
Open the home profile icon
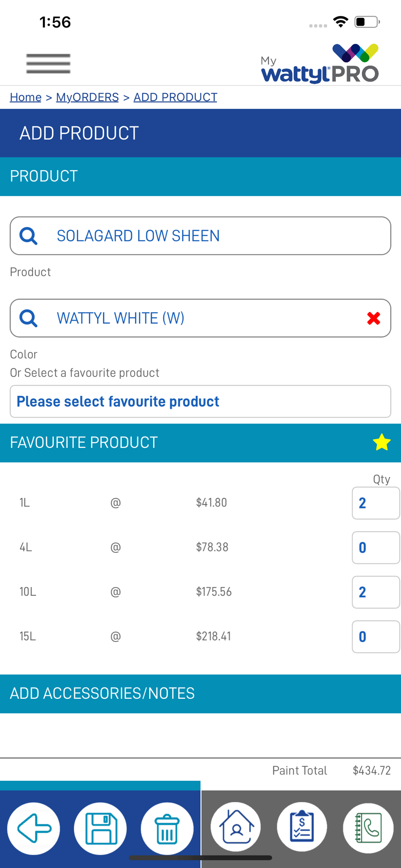pos(236,827)
